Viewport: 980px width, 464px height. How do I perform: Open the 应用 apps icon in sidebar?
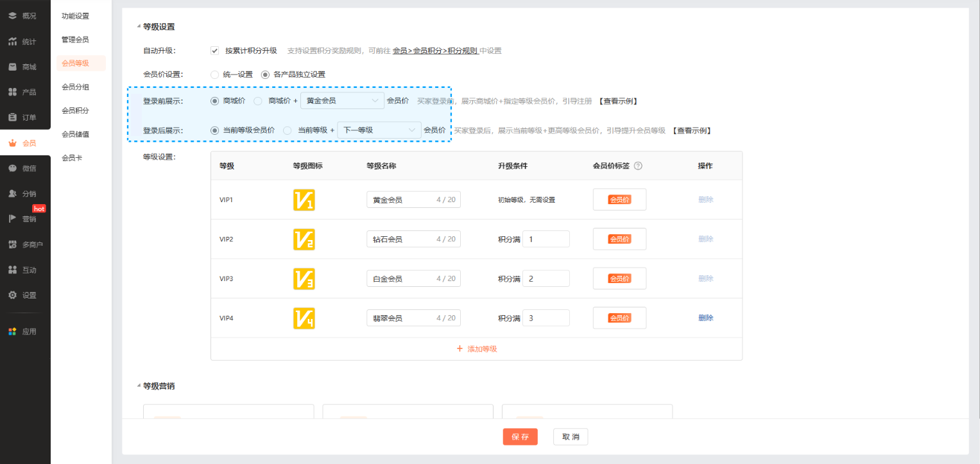pos(12,332)
